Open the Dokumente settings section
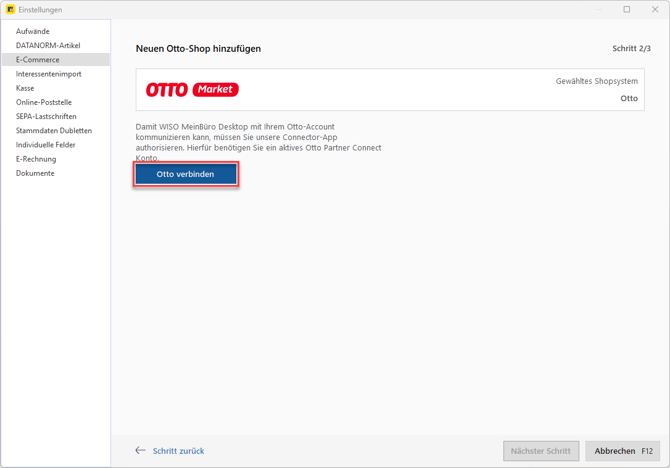Viewport: 670px width, 468px height. [x=35, y=173]
